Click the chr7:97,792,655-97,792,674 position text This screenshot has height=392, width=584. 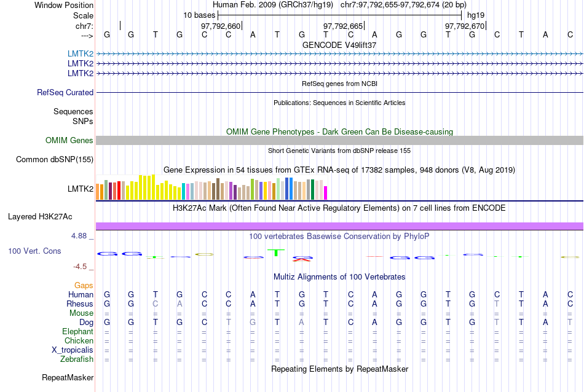coord(403,5)
